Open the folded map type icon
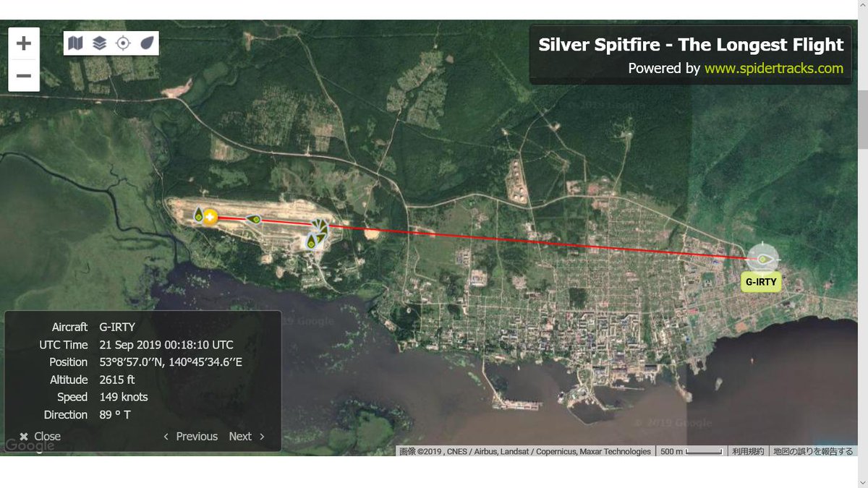Screen dimensions: 868x488 click(x=75, y=43)
